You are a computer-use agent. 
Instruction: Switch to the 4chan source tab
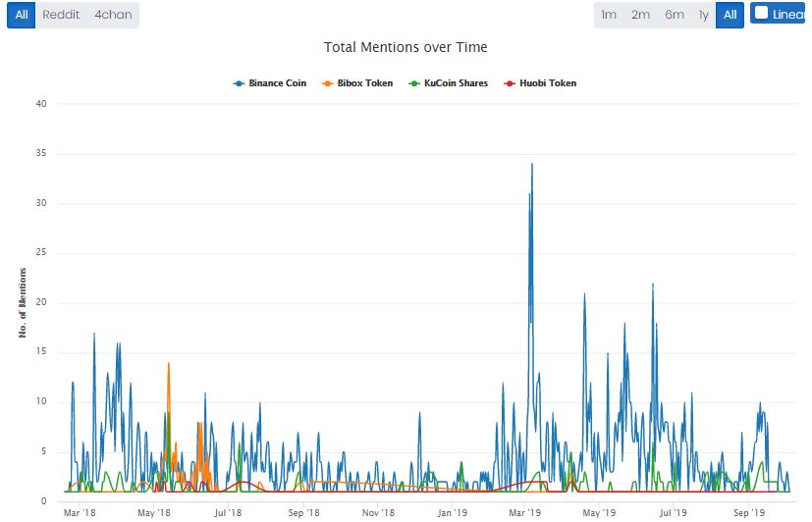[x=113, y=15]
